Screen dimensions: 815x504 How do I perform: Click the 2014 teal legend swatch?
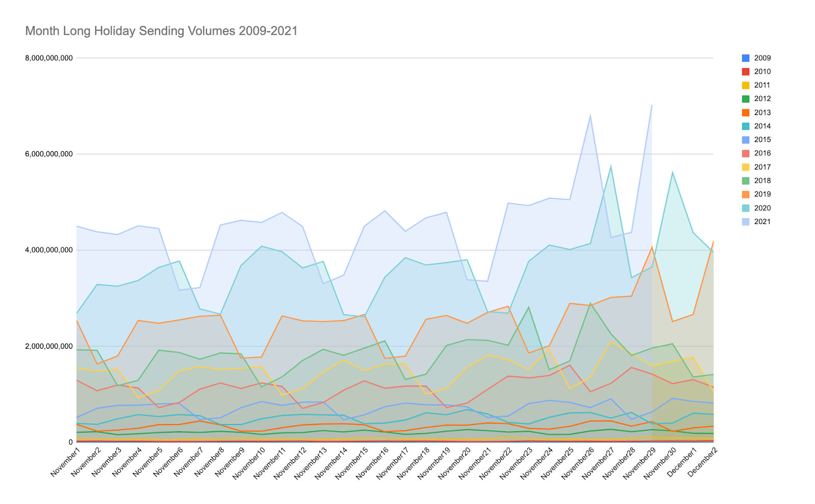tap(746, 126)
